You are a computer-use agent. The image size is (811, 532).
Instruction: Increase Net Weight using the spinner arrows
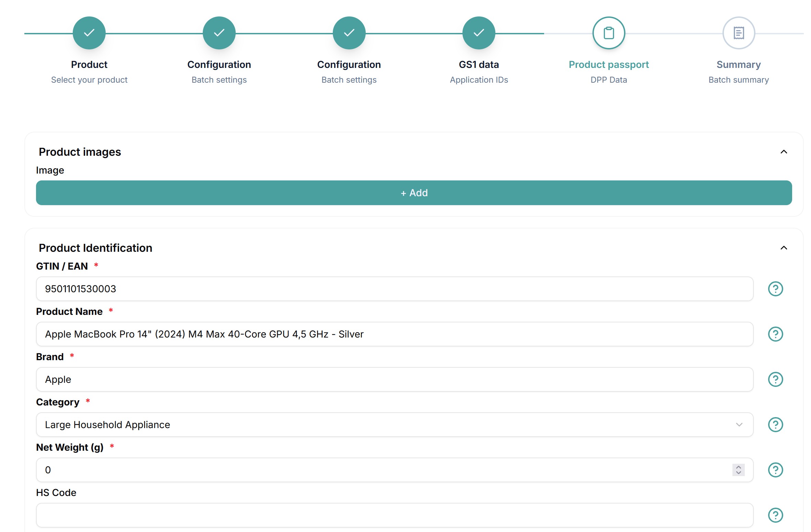[738, 467]
